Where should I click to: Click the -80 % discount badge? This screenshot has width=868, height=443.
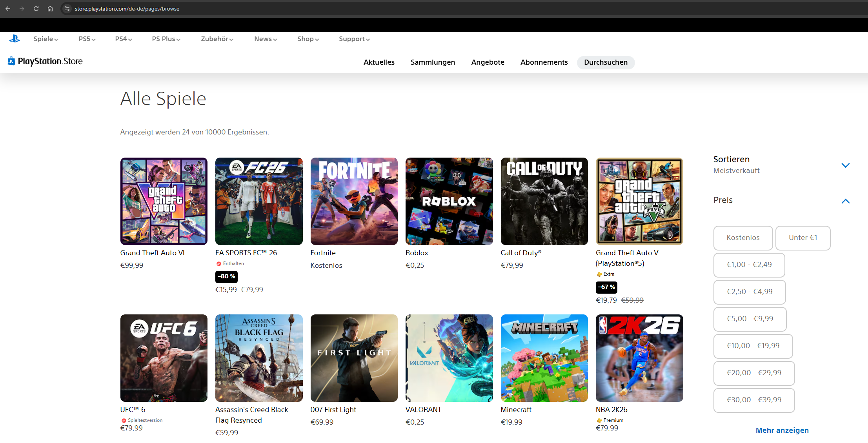[x=226, y=277]
